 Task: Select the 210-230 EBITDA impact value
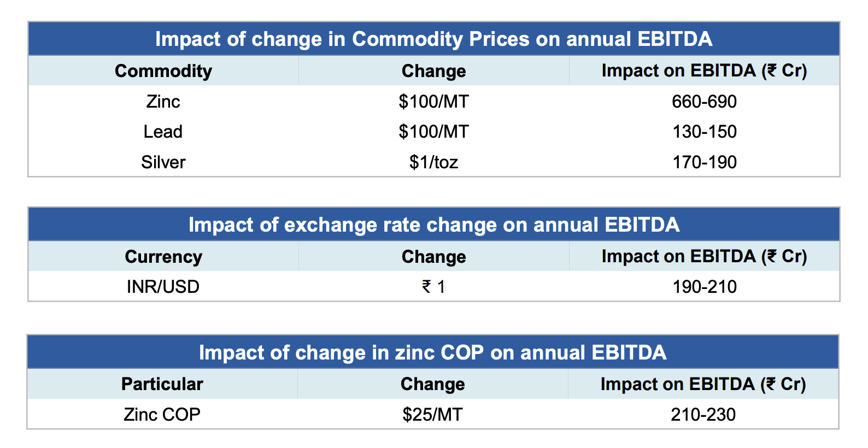[x=703, y=415]
